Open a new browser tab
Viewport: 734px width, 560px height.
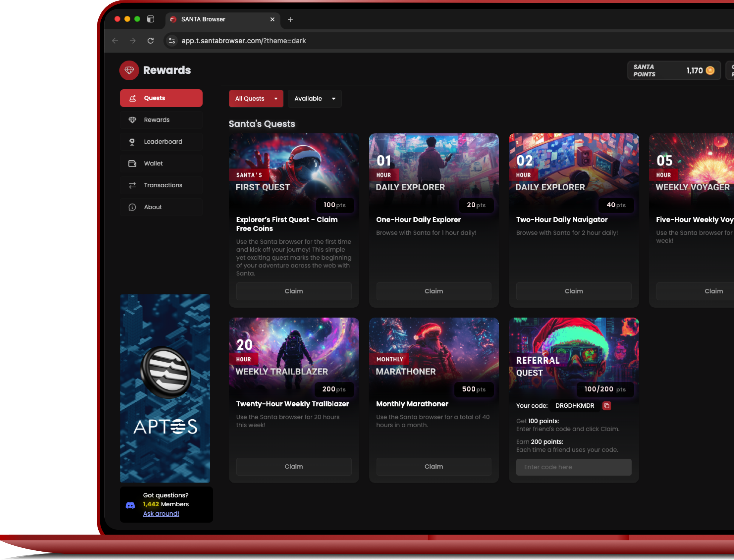click(290, 20)
